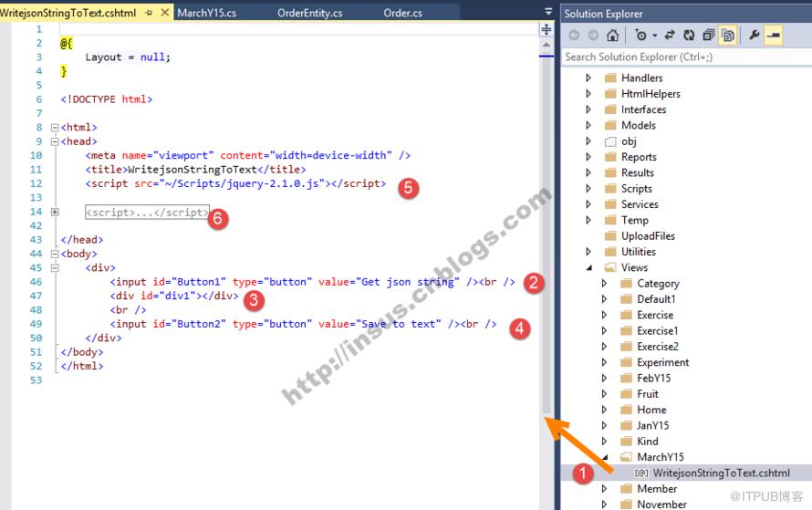Click the Search Solution Explorer field

(687, 57)
